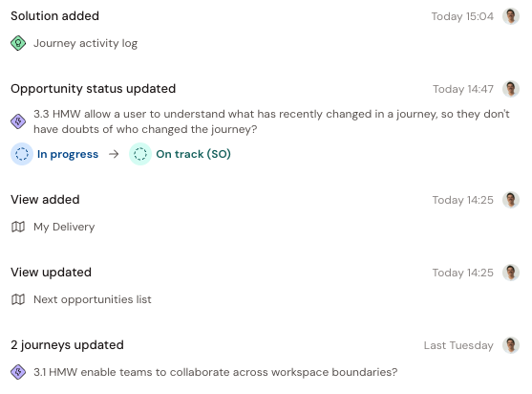532x394 pixels.
Task: Click the On track (SO) status label
Action: [193, 154]
